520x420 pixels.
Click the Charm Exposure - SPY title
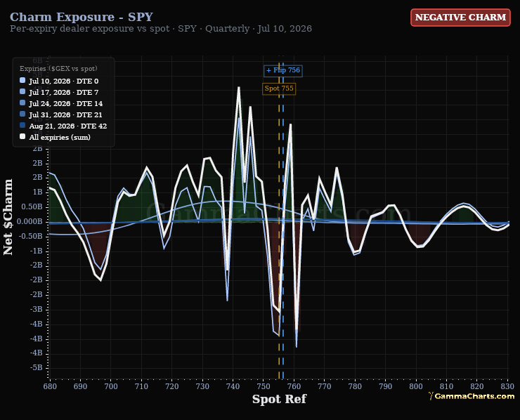click(x=82, y=17)
